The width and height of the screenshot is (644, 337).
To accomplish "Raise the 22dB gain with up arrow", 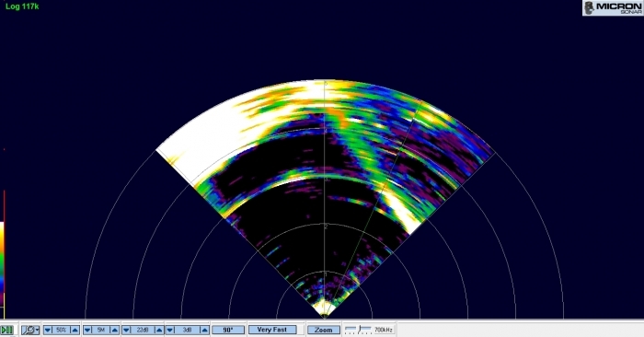I will tap(159, 330).
